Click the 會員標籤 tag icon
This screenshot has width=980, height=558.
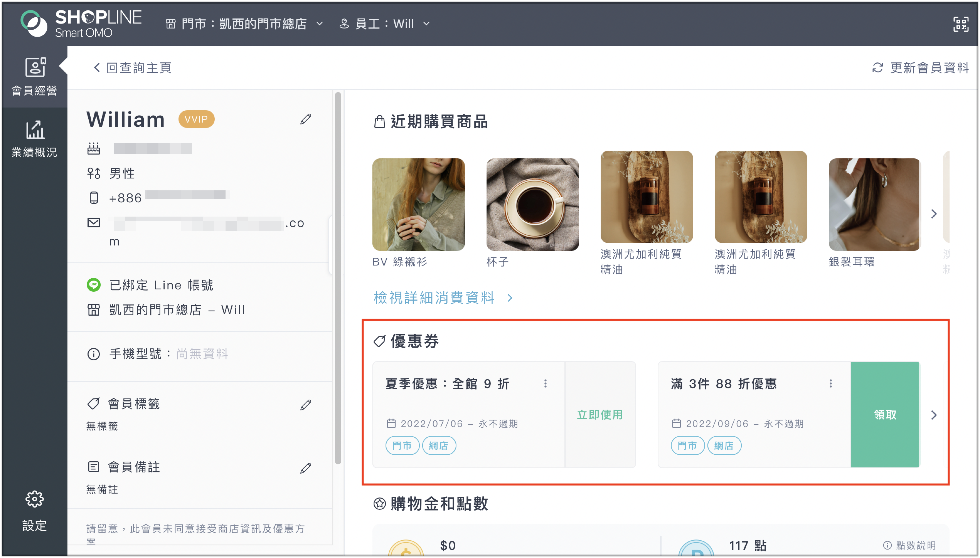pos(93,403)
